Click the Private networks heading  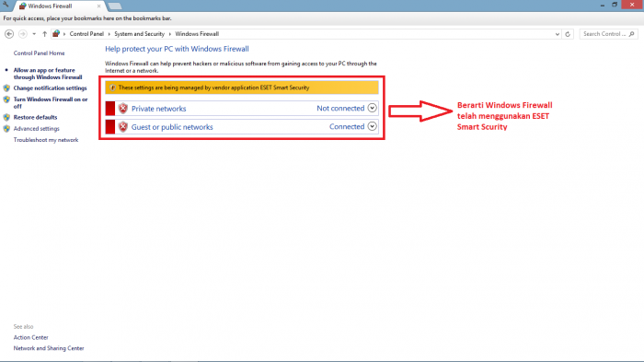pyautogui.click(x=158, y=109)
